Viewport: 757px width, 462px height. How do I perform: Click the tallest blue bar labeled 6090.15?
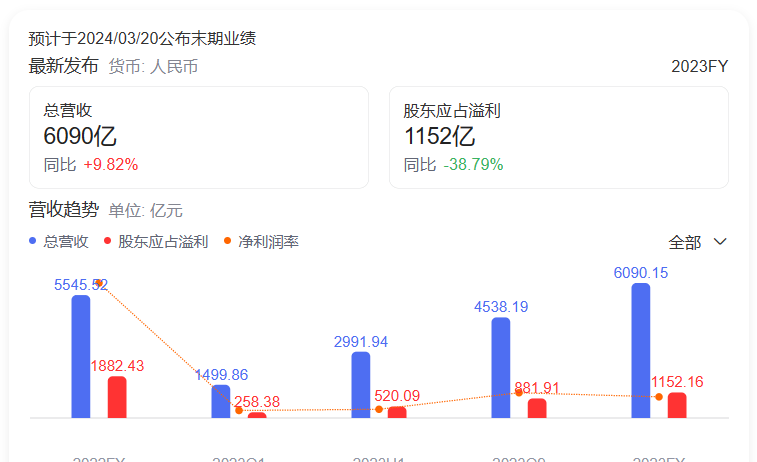(x=641, y=350)
